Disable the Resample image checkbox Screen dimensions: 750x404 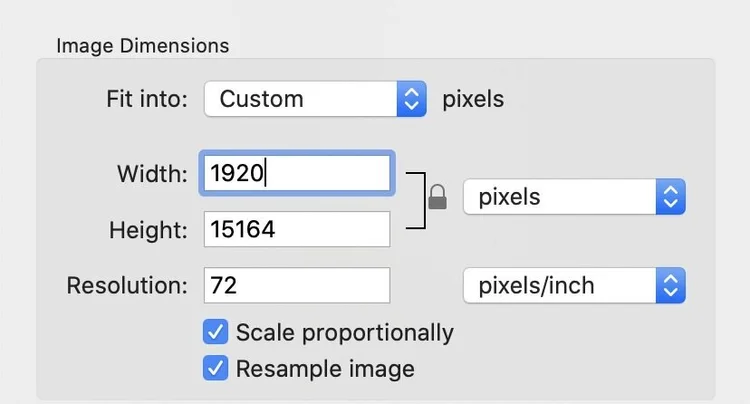point(215,368)
